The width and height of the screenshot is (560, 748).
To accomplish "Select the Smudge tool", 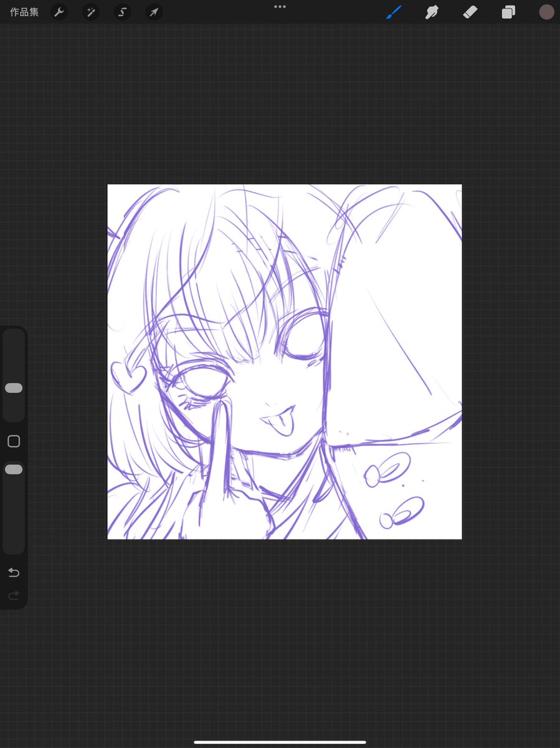I will (432, 12).
